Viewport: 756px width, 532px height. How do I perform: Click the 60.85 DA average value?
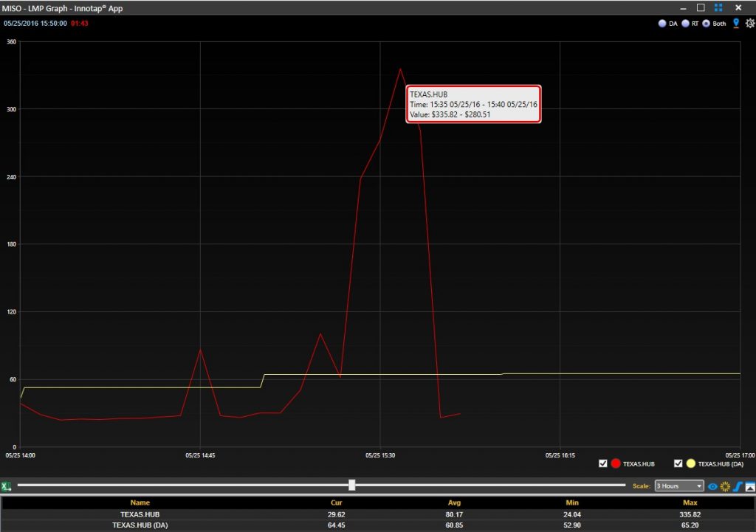coord(454,525)
